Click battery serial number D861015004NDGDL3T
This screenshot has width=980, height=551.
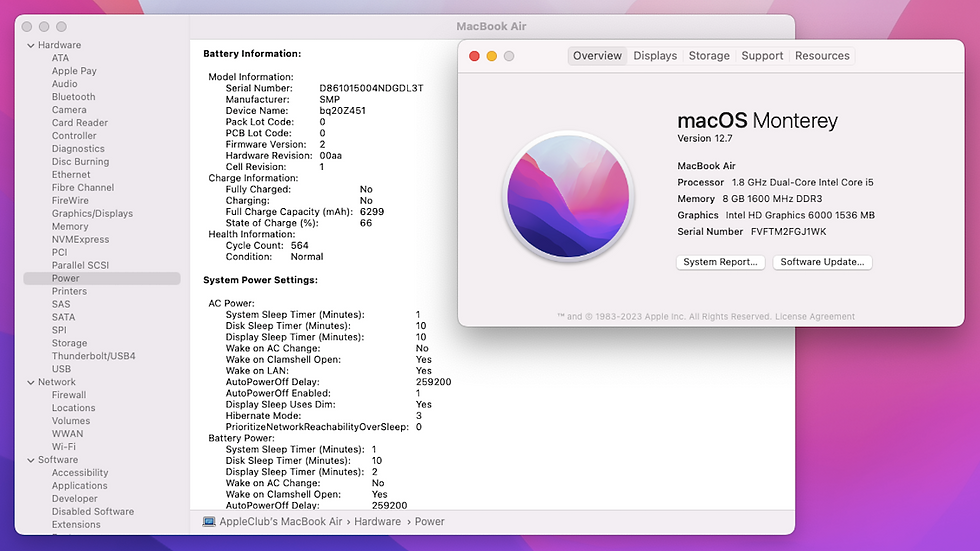[x=371, y=89]
